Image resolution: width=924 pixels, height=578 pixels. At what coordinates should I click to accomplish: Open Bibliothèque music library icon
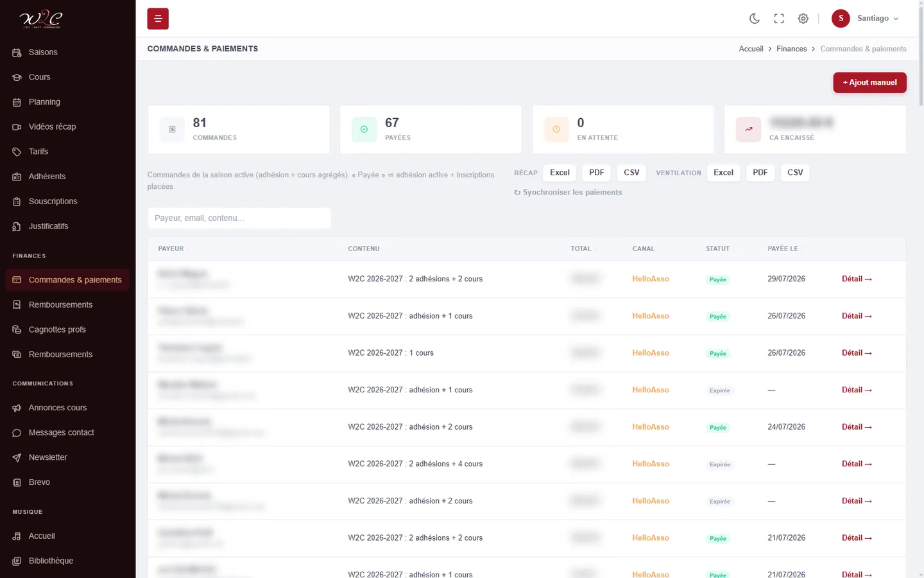[17, 561]
